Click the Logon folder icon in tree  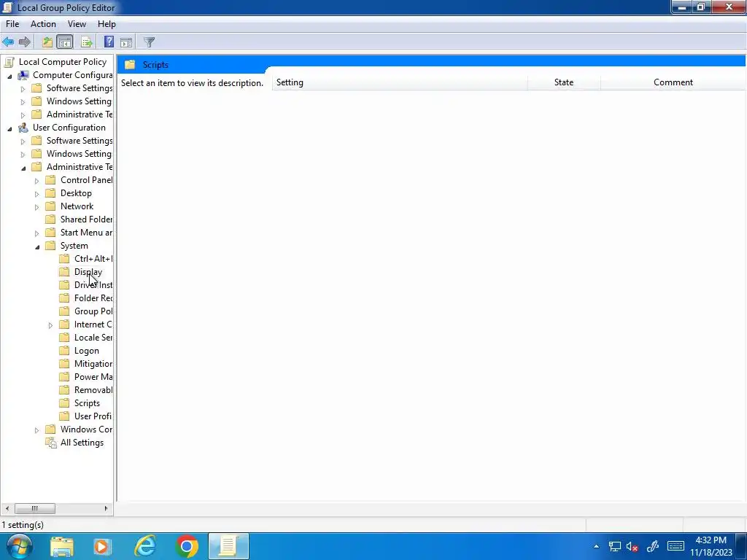point(64,351)
